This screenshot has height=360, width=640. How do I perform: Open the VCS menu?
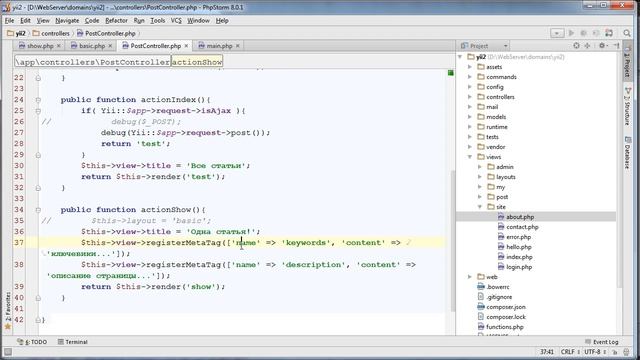[176, 20]
